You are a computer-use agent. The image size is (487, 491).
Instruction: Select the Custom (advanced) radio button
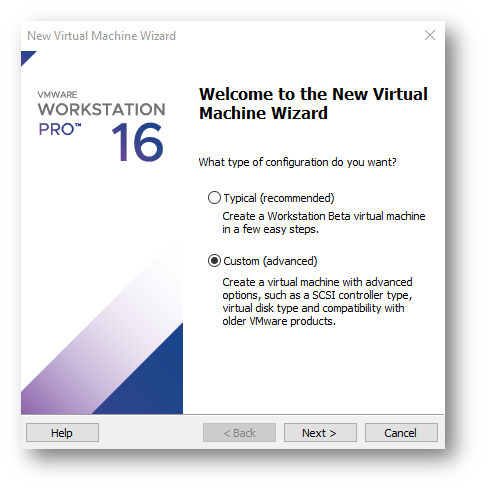click(214, 261)
